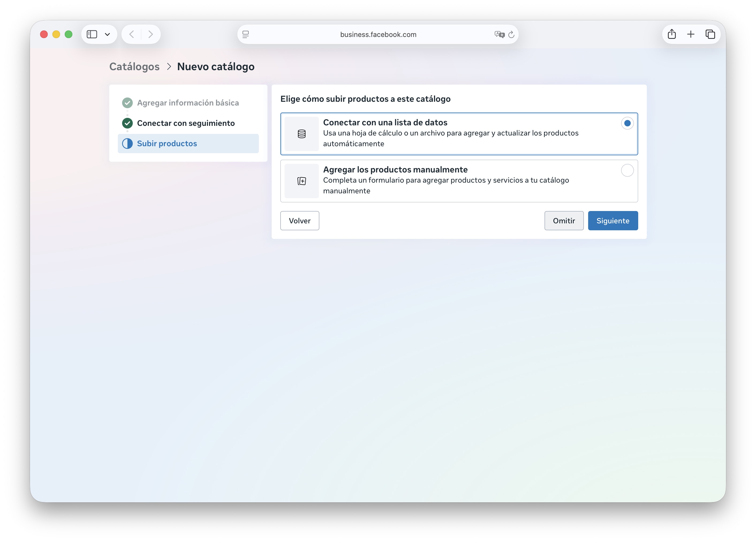Click the Catálogos breadcrumb link
Screen dimensions: 756x542
[x=134, y=67]
